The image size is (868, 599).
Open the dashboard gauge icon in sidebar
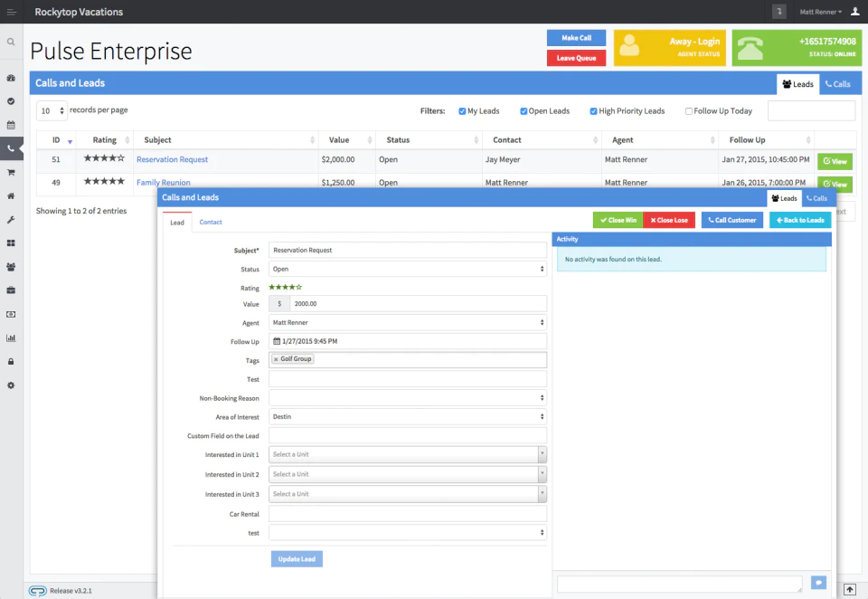(x=11, y=78)
